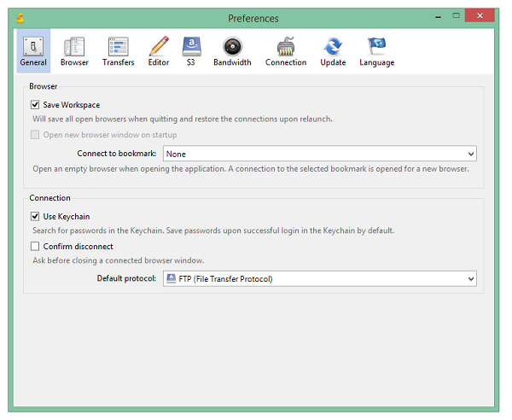Open the Connection preferences pane
Image resolution: width=512 pixels, height=420 pixels.
(x=286, y=51)
